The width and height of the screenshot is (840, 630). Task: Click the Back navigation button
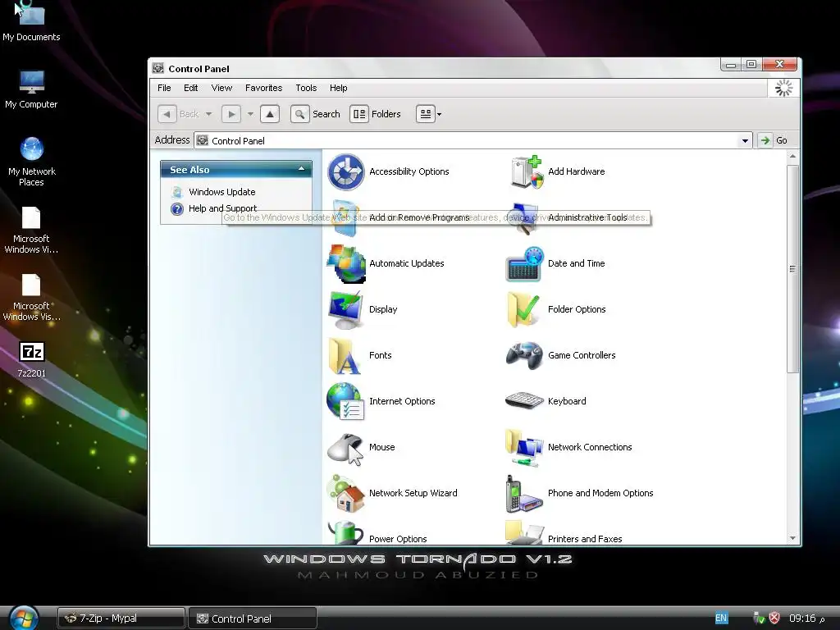[180, 114]
